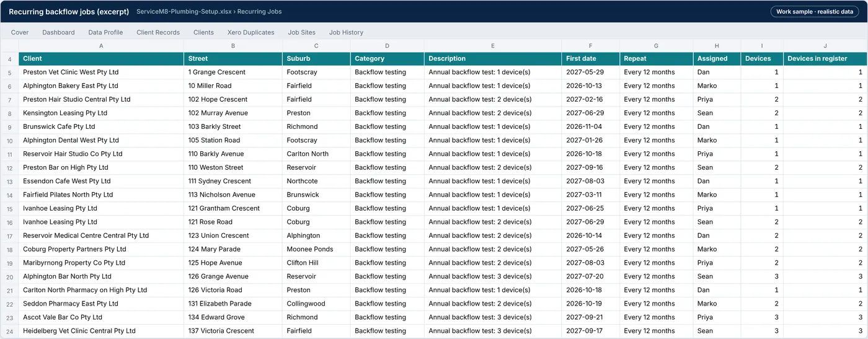Select cell Carlton North Pharmacy on High Pty Ltd
The image size is (868, 339).
click(x=101, y=291)
